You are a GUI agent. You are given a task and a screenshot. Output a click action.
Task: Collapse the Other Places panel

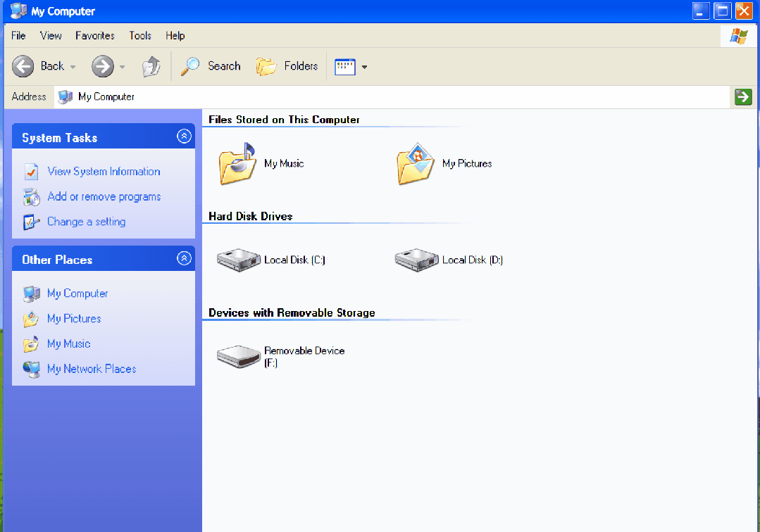point(184,258)
